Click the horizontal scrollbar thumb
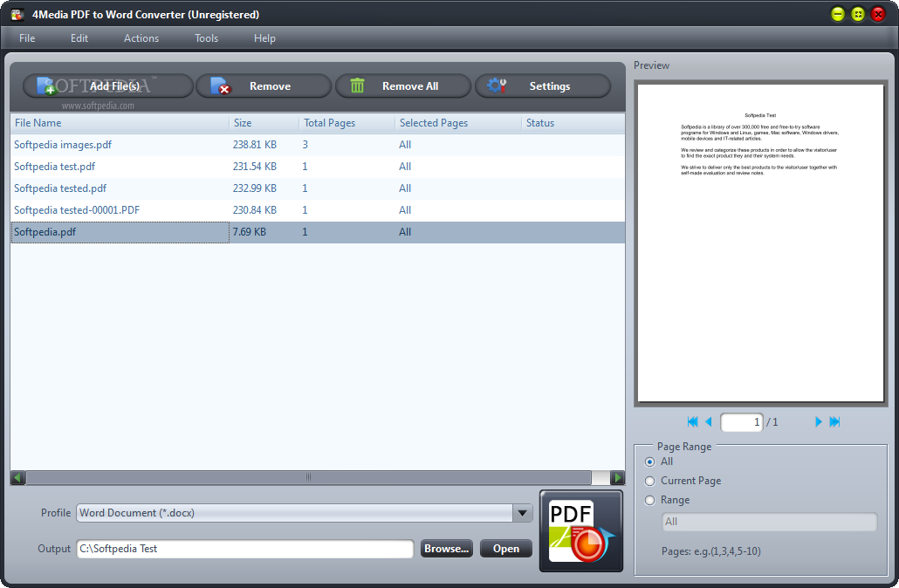 coord(308,477)
